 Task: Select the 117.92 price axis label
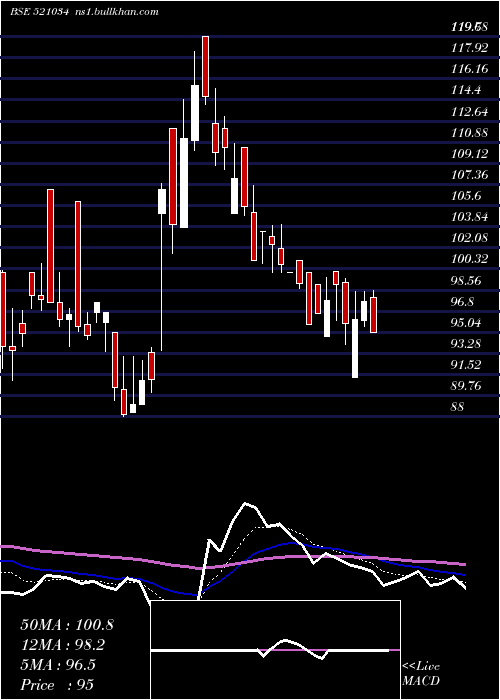pos(469,48)
